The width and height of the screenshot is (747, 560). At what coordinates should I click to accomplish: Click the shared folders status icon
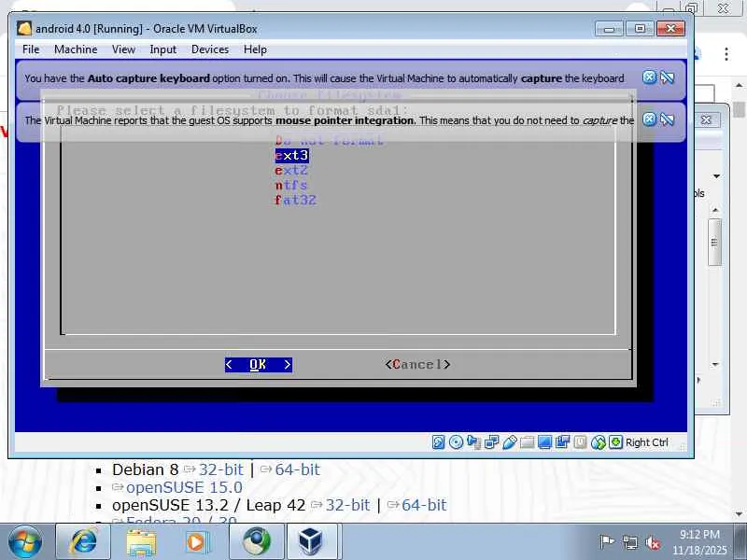(527, 442)
